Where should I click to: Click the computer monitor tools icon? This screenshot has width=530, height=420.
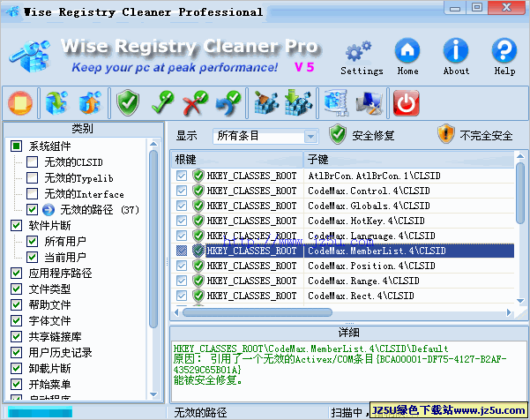[x=370, y=103]
